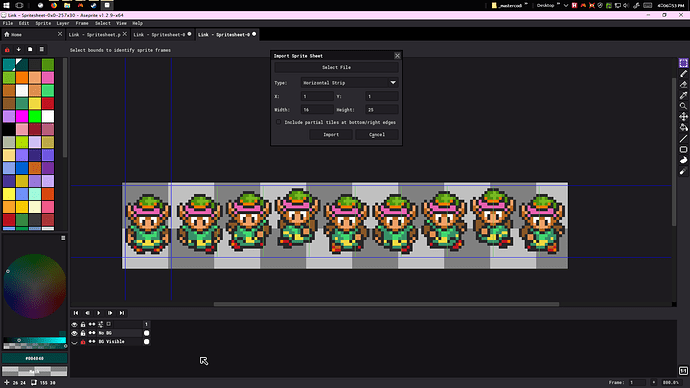Click the Cancel button in dialog
690x388 pixels.
tap(377, 135)
